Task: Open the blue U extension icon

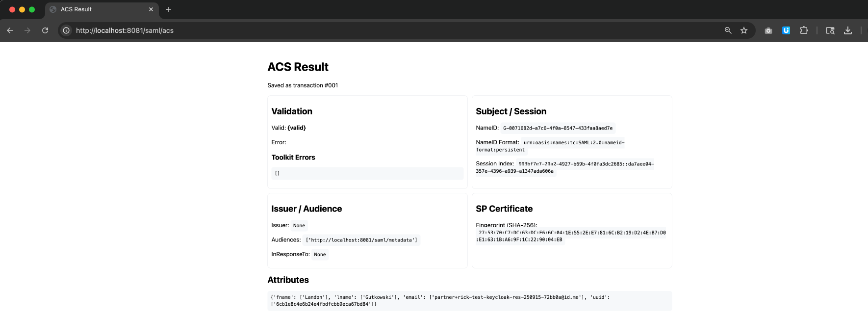Action: point(786,30)
